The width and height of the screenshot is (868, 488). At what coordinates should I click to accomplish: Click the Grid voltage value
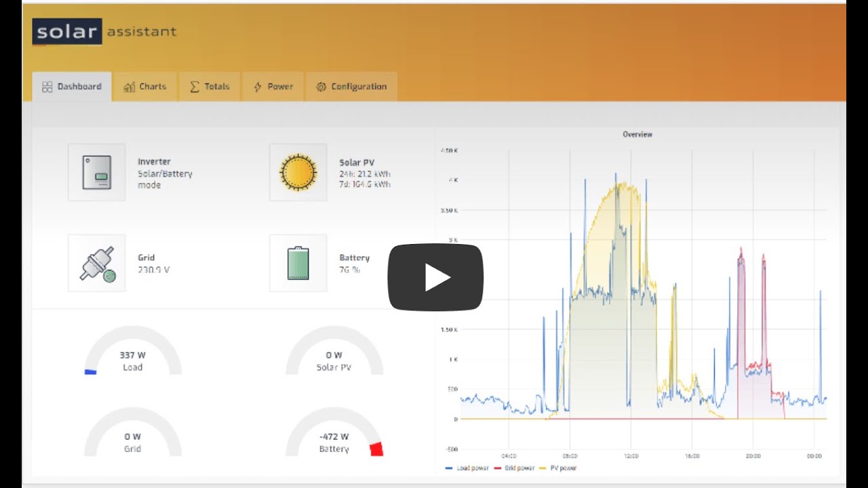tap(153, 270)
